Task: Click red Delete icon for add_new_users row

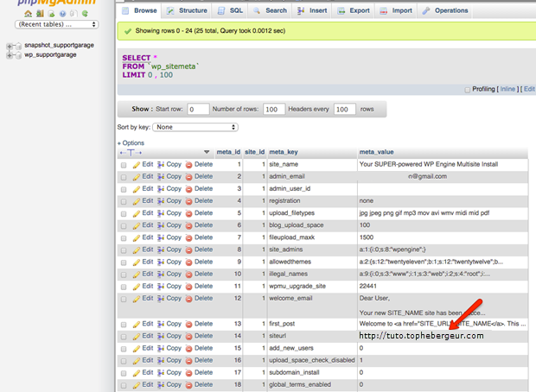Action: coord(188,349)
